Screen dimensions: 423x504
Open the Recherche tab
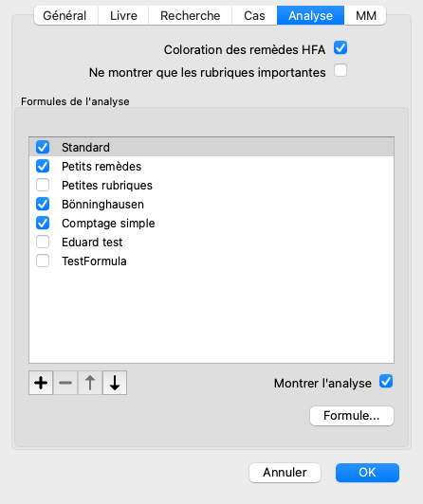[x=191, y=15]
